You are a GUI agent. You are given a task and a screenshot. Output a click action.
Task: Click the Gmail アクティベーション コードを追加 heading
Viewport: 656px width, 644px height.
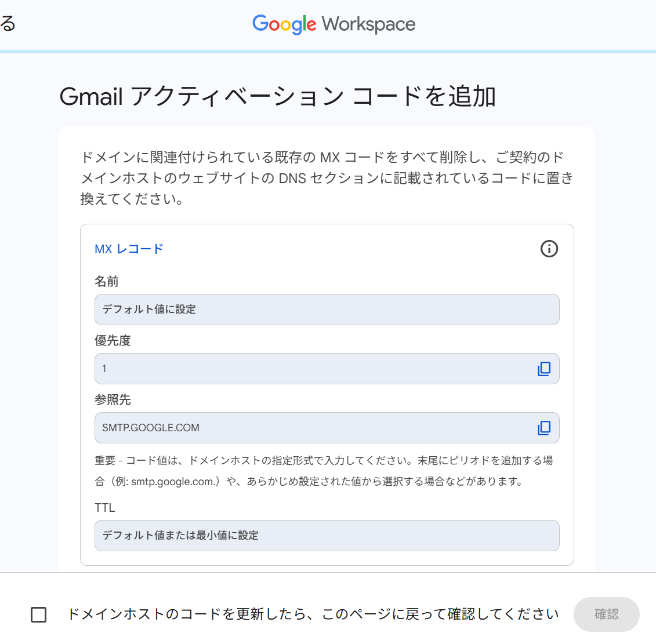coord(277,96)
